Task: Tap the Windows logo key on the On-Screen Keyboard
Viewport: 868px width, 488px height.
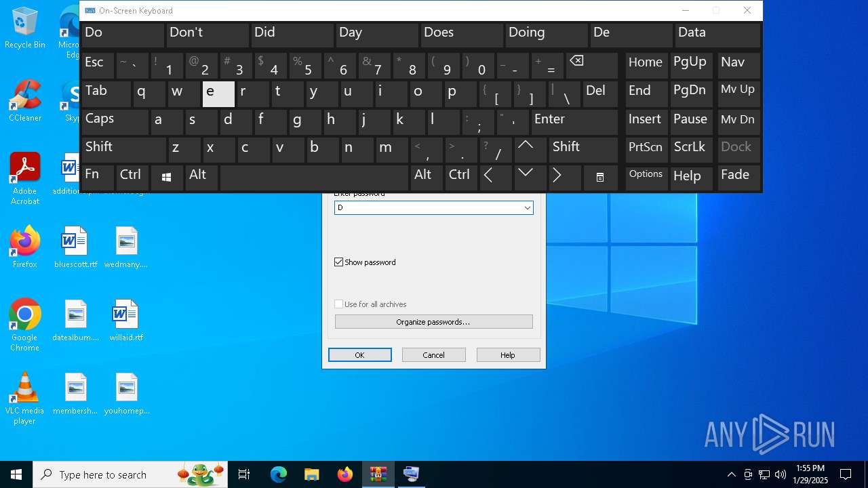Action: coord(167,178)
